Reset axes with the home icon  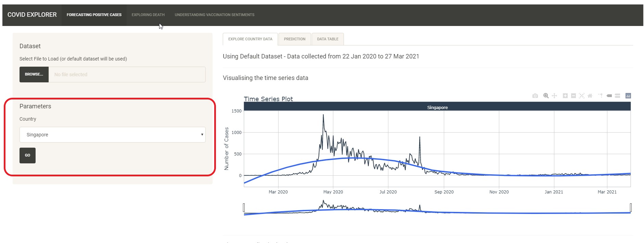[x=590, y=96]
